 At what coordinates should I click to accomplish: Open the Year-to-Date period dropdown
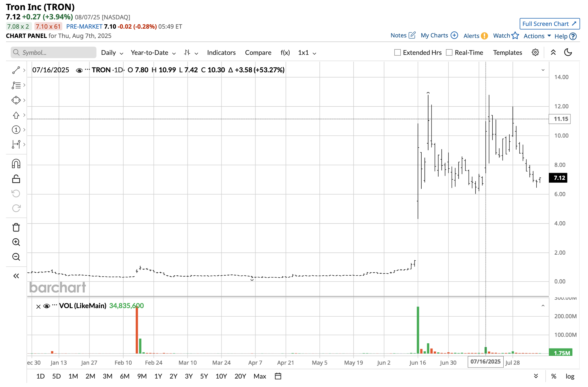[x=153, y=53]
